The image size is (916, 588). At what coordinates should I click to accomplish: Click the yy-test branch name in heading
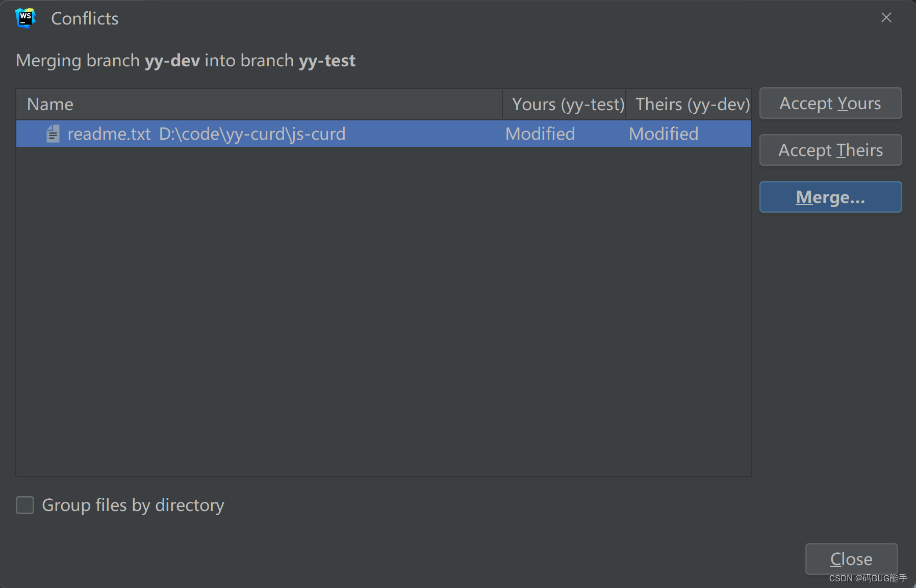[x=326, y=60]
